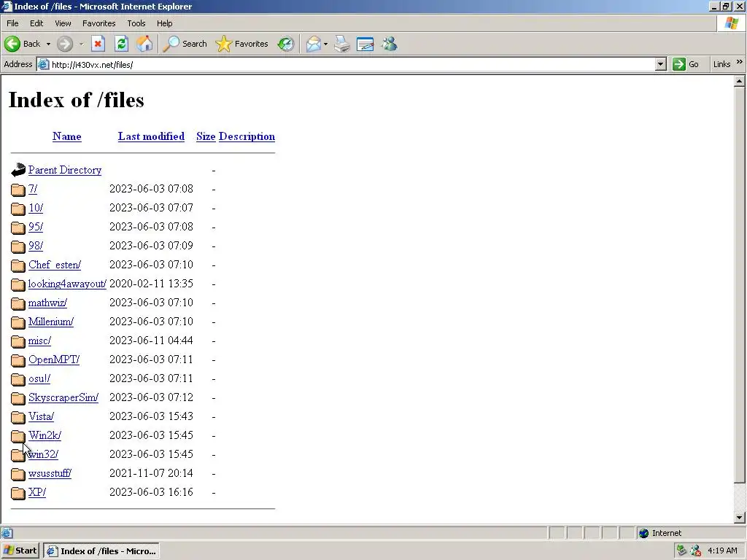The width and height of the screenshot is (747, 560).
Task: Click the folder icon beside mathwiz/
Action: (x=18, y=303)
